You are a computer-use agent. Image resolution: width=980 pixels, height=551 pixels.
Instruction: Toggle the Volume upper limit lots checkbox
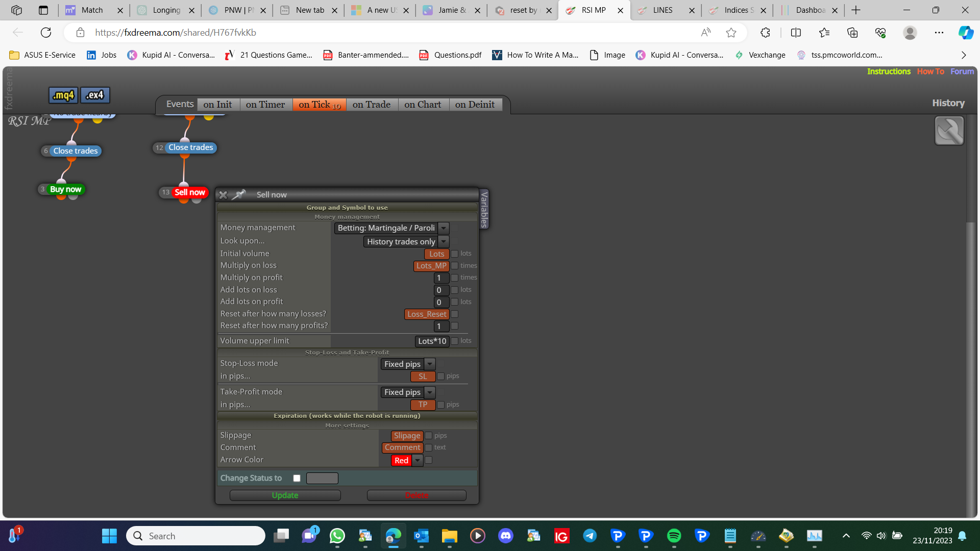[x=455, y=341]
